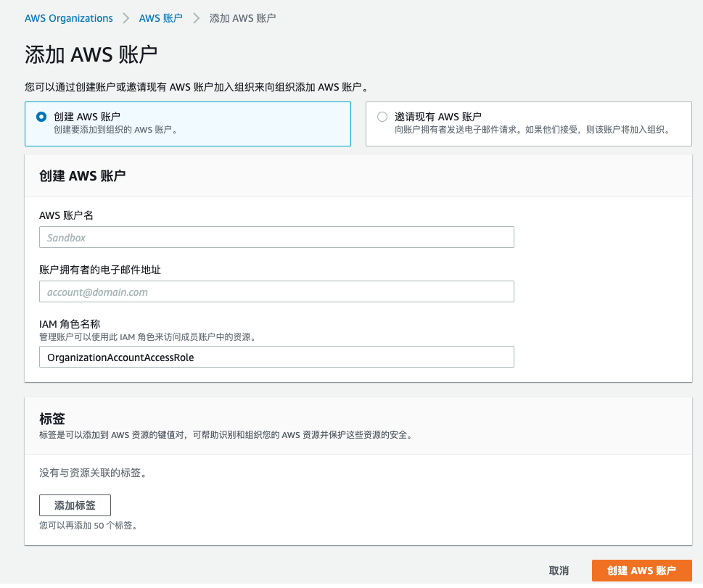Click the second breadcrumb chevron separator
The width and height of the screenshot is (703, 588).
pyautogui.click(x=196, y=18)
